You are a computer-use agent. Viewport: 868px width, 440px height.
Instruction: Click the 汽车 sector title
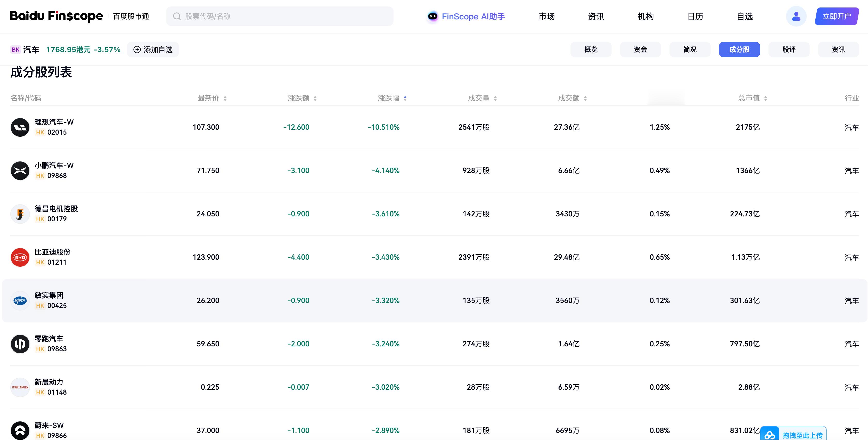coord(31,50)
